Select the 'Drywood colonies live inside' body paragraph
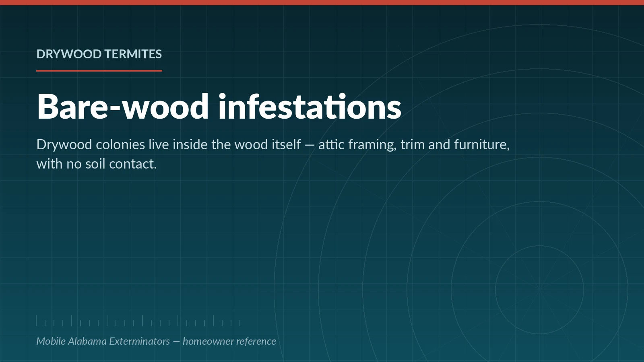644x362 pixels. (x=273, y=154)
